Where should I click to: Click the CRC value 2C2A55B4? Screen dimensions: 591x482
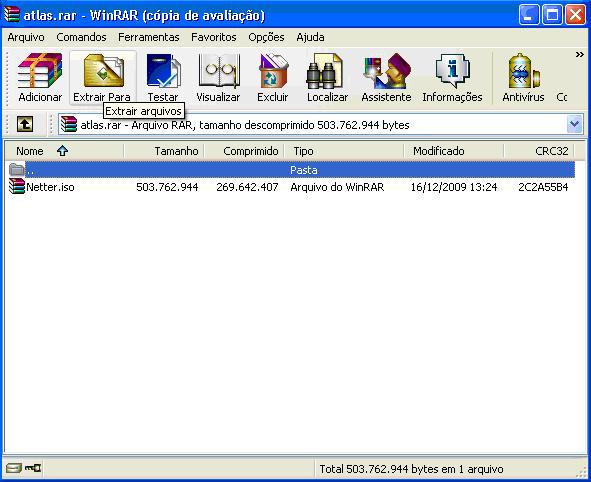(543, 187)
